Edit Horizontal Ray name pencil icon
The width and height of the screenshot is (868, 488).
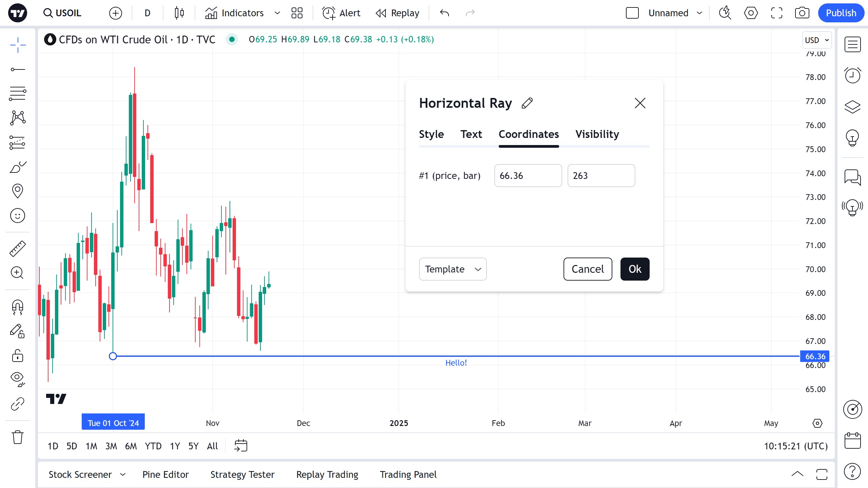(x=527, y=103)
